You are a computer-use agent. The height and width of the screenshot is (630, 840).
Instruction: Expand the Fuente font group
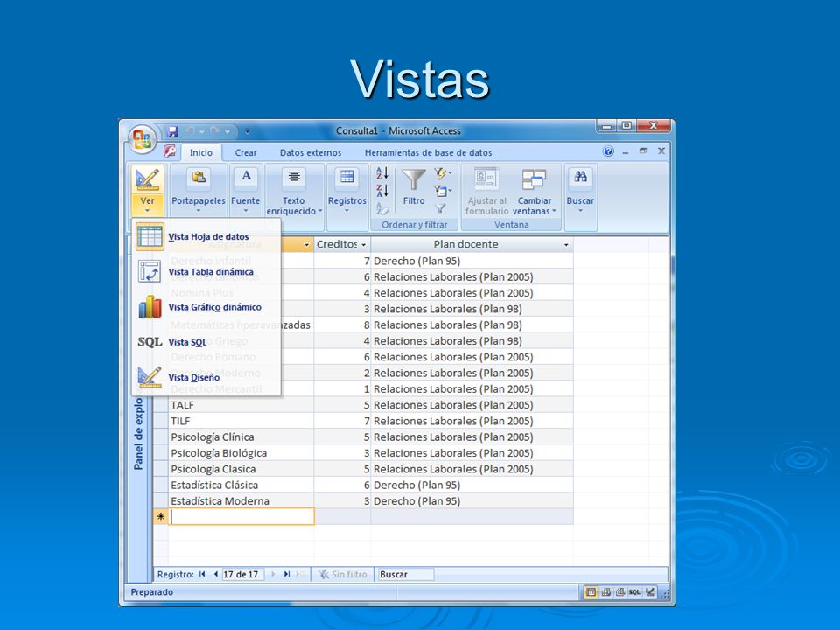point(245,190)
